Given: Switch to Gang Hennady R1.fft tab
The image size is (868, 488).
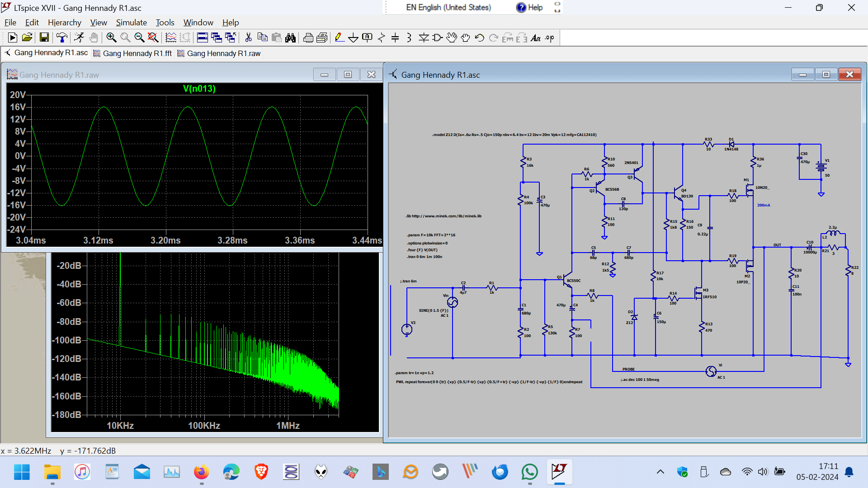Looking at the screenshot, I should (x=133, y=53).
